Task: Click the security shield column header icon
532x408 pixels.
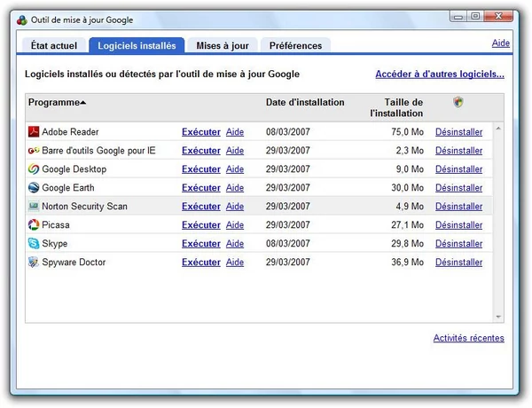Action: tap(458, 102)
